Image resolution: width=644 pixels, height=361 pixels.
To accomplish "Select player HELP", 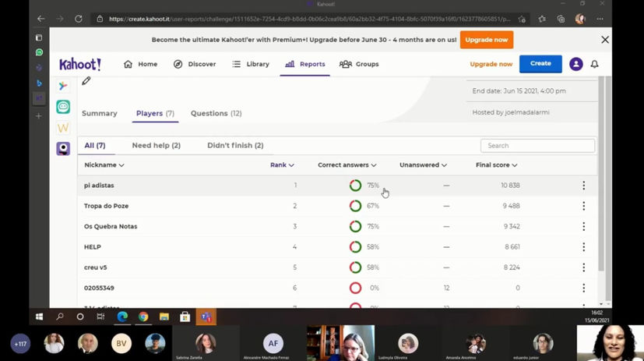I will point(93,247).
